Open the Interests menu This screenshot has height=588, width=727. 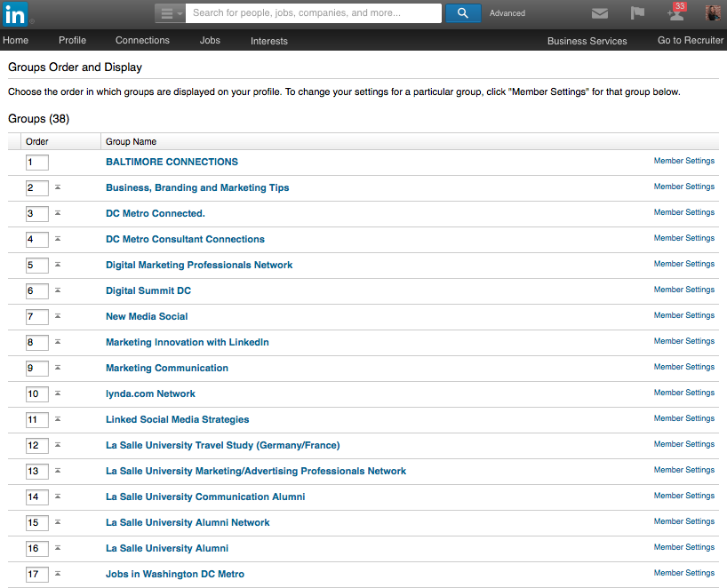[x=268, y=41]
